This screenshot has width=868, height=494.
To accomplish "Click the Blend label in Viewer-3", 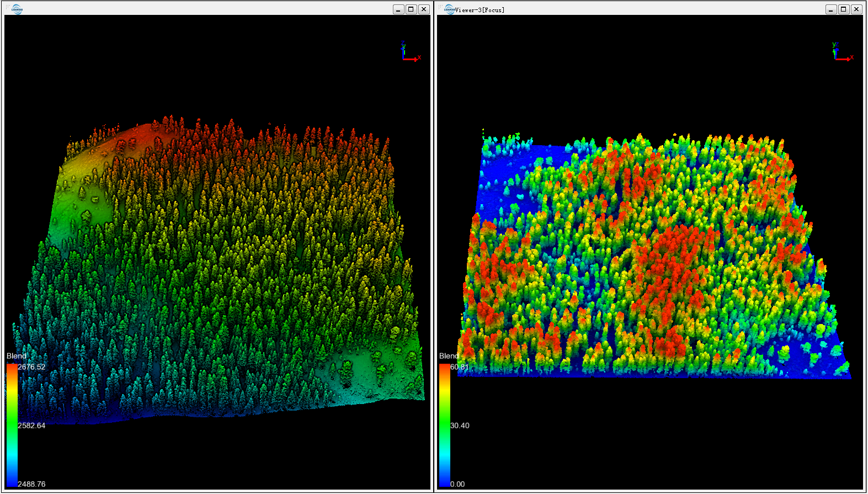I will [449, 356].
